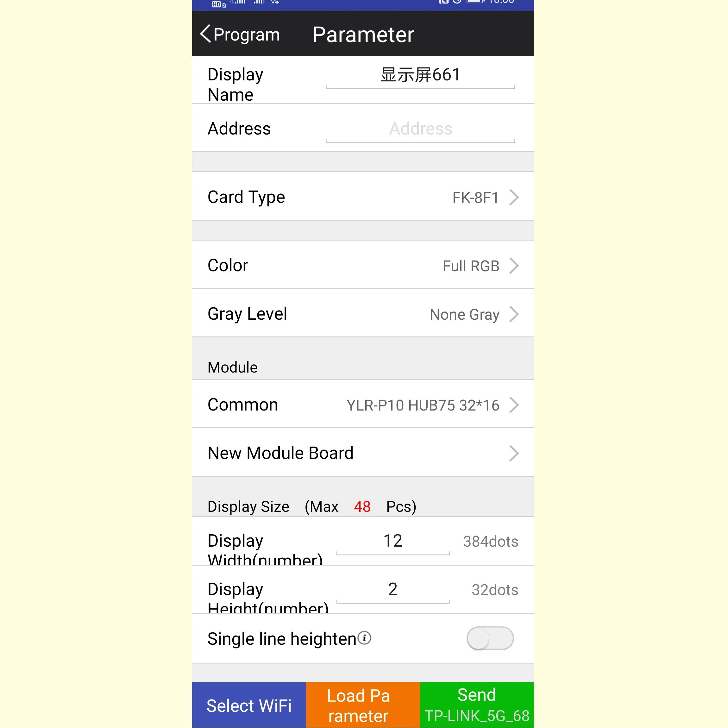Tap Program menu item in header

tap(238, 33)
